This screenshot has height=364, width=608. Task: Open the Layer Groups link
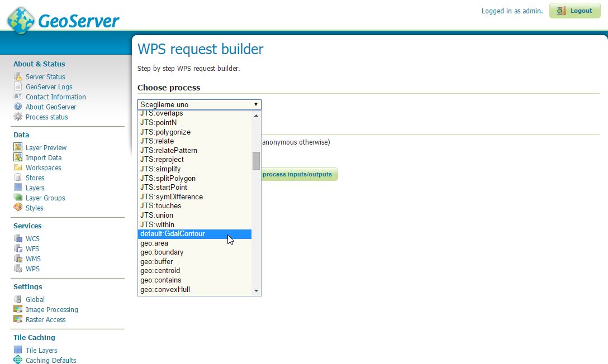click(45, 198)
